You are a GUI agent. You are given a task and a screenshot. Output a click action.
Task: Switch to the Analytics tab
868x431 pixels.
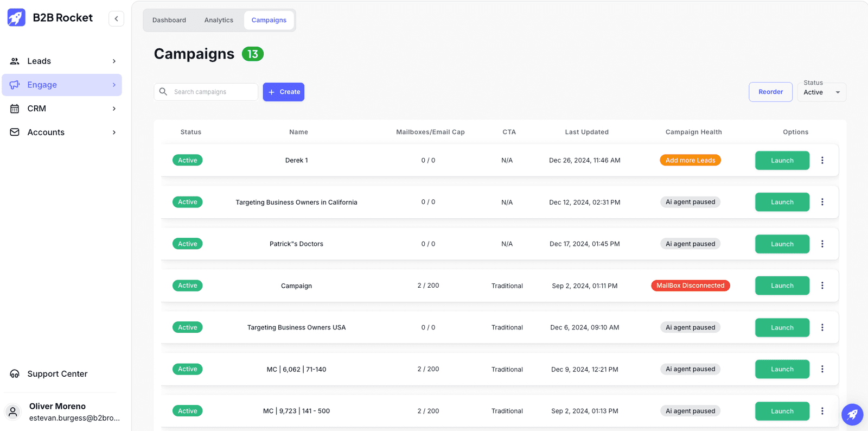click(x=219, y=20)
